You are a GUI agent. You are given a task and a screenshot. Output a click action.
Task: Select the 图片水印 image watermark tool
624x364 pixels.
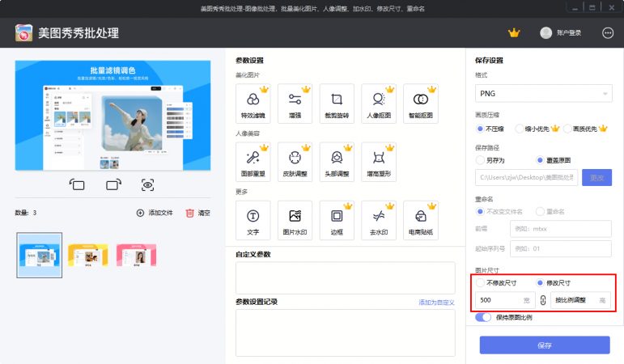point(295,219)
